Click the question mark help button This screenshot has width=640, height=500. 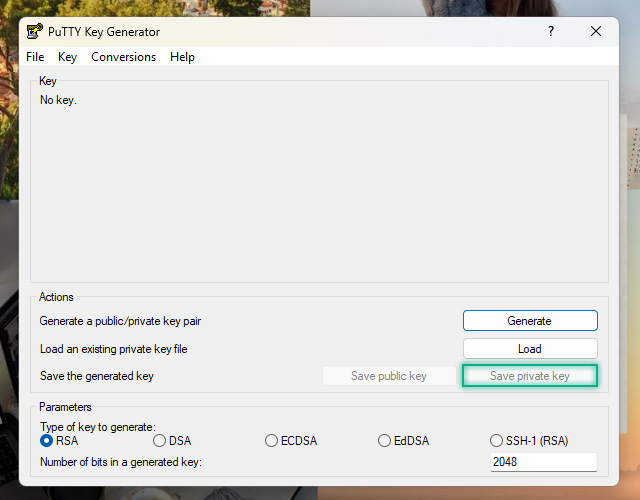point(551,31)
